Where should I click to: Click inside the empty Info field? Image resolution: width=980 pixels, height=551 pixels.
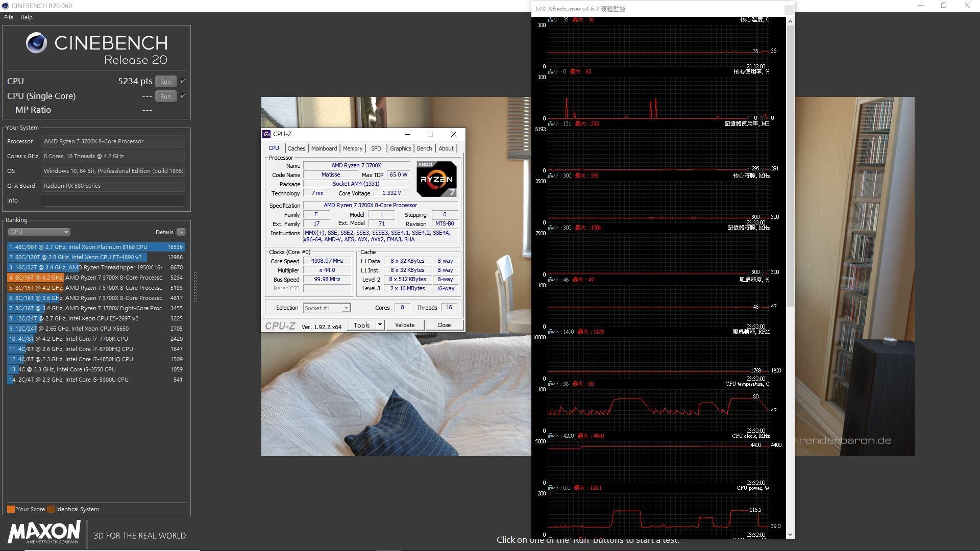[x=112, y=200]
